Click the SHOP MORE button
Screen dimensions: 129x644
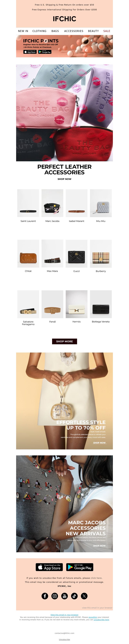point(64,341)
